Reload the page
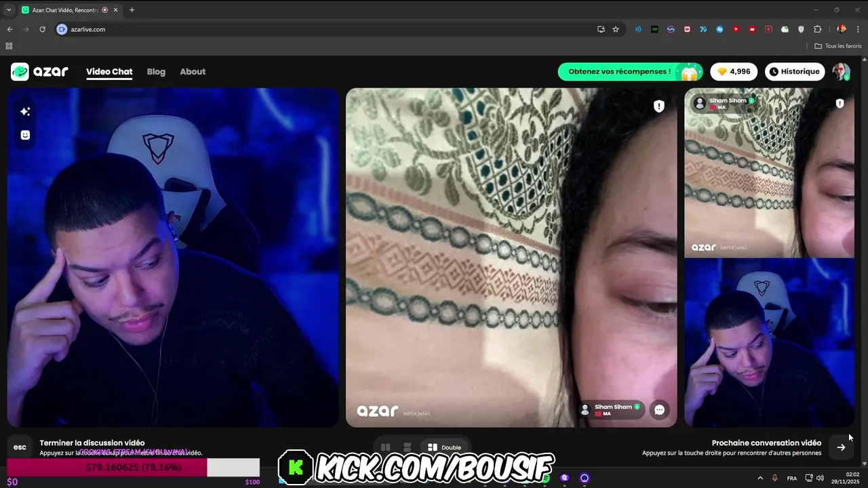Image resolution: width=868 pixels, height=488 pixels. click(42, 29)
